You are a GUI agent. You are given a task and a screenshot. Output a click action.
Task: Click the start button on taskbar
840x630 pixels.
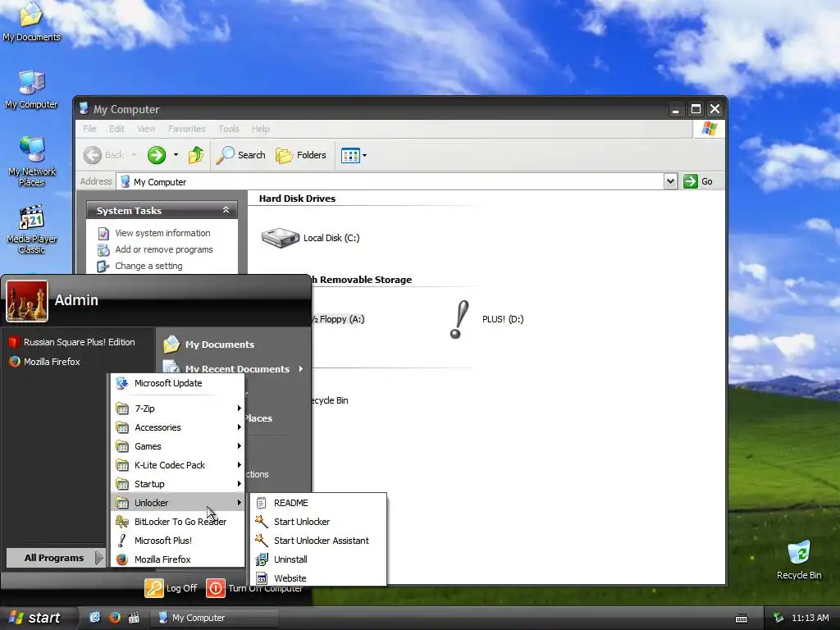pyautogui.click(x=34, y=618)
